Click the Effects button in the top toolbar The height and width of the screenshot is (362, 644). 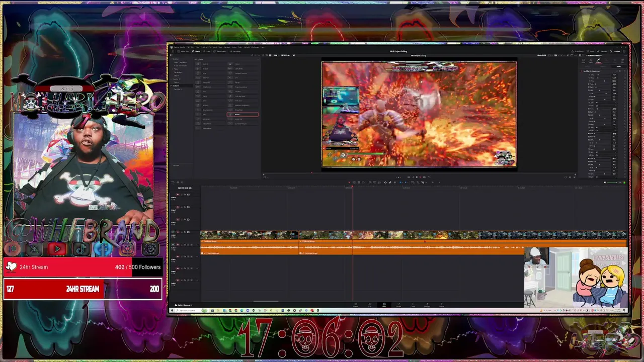pyautogui.click(x=196, y=51)
